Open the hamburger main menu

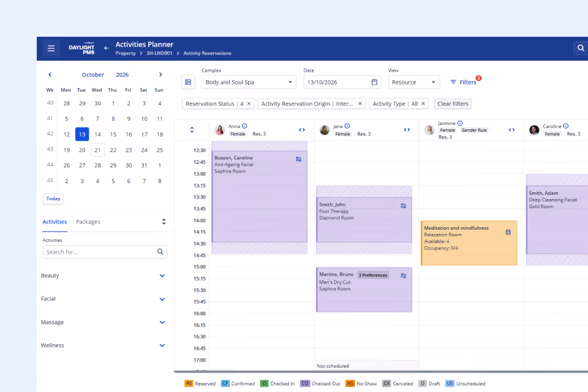click(x=51, y=48)
